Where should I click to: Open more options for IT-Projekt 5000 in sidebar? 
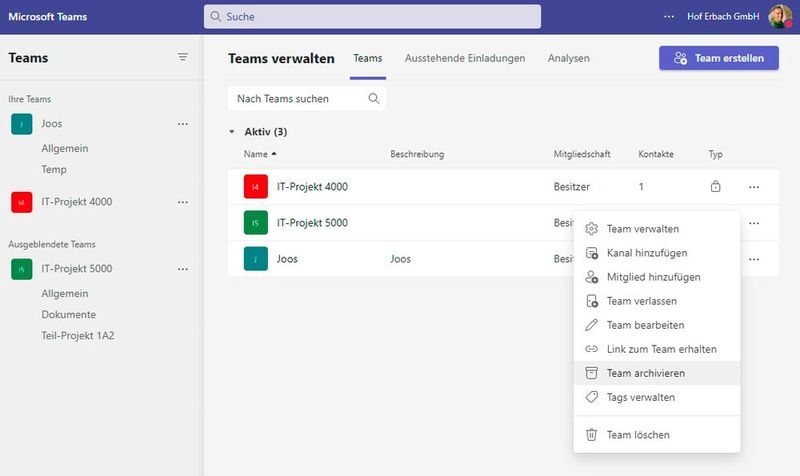183,269
